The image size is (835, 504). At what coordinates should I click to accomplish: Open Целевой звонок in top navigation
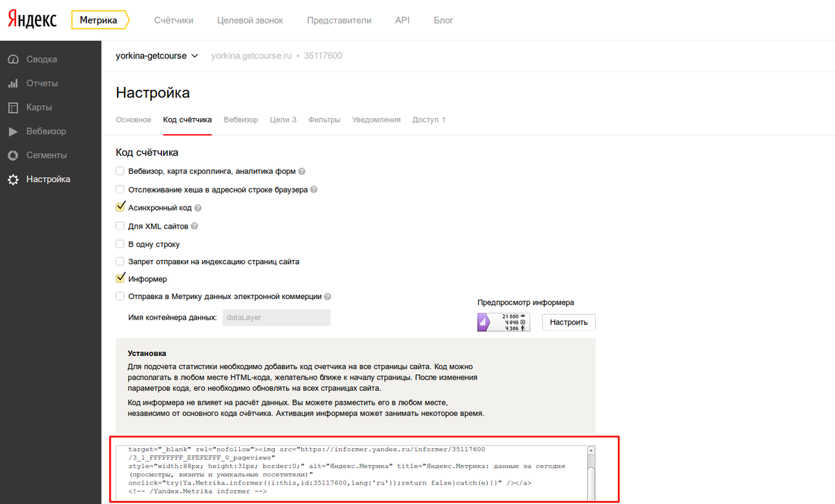click(250, 20)
